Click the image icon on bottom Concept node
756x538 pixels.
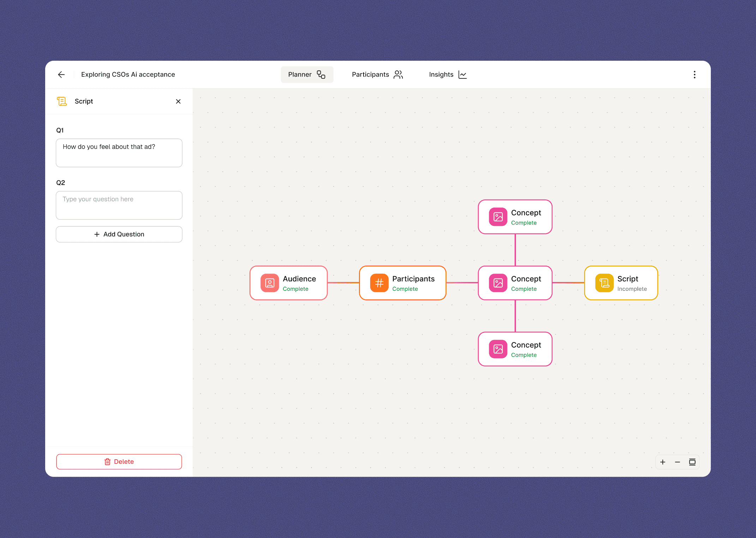pyautogui.click(x=498, y=349)
